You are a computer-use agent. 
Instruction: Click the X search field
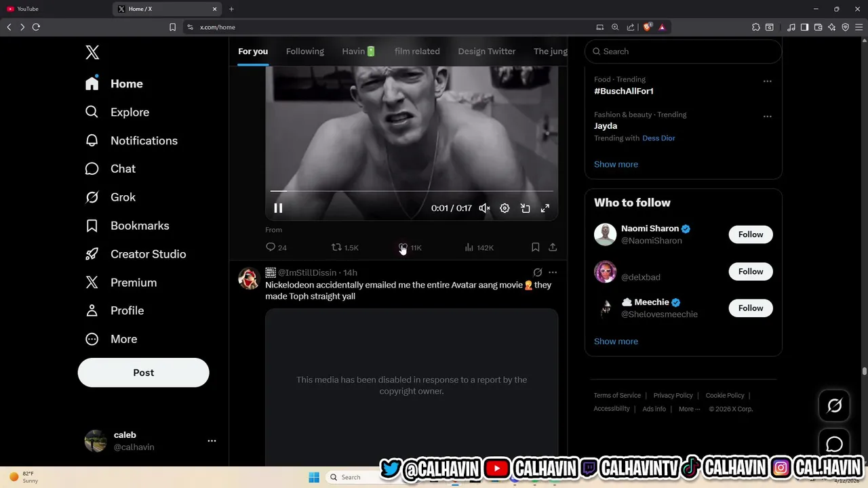pos(683,52)
